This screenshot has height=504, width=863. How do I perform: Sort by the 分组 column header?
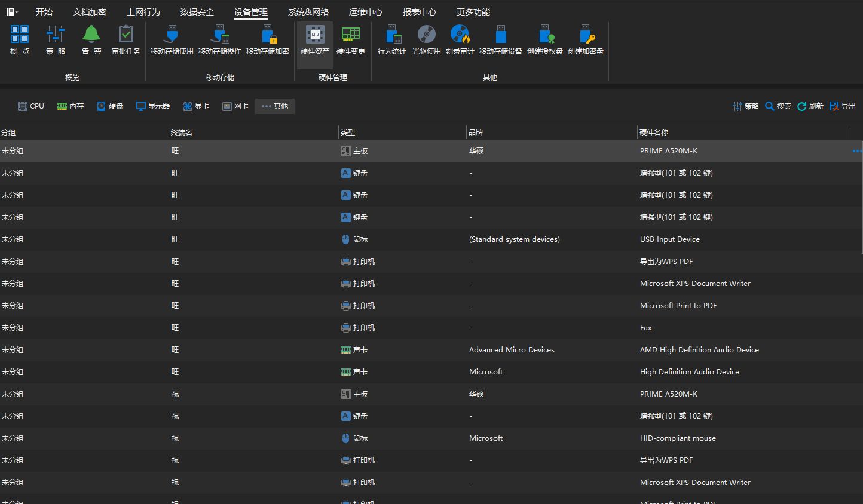[84, 132]
